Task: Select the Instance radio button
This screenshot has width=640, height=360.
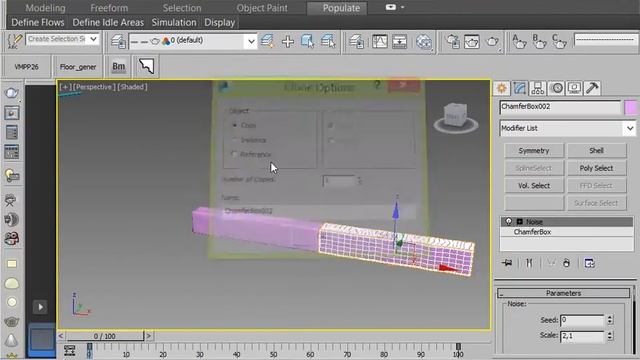Action: pos(235,140)
